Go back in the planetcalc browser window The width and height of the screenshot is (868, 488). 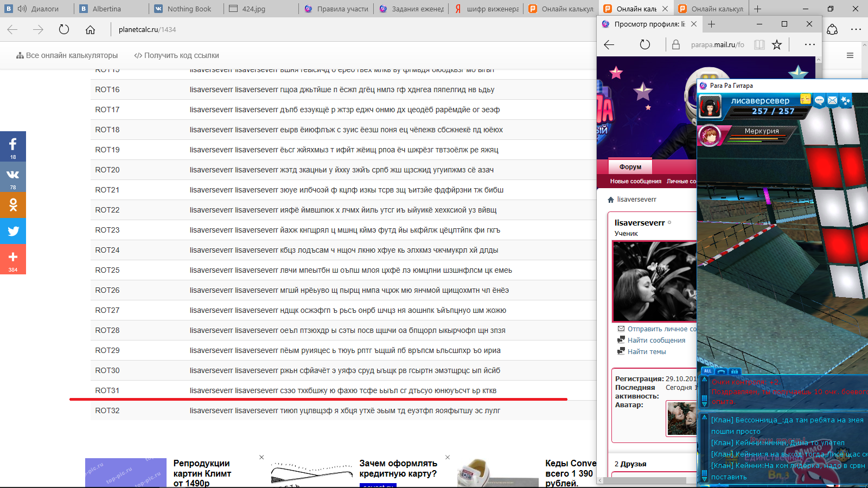click(x=12, y=30)
